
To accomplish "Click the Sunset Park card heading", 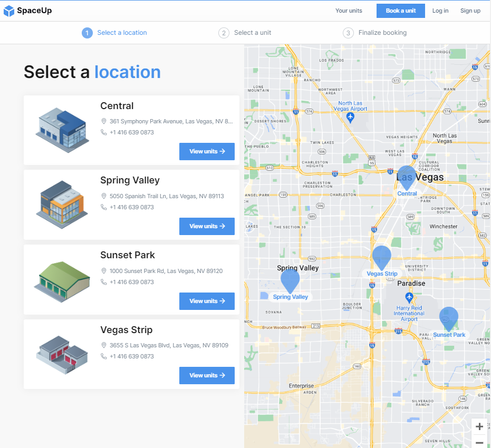I will point(128,255).
